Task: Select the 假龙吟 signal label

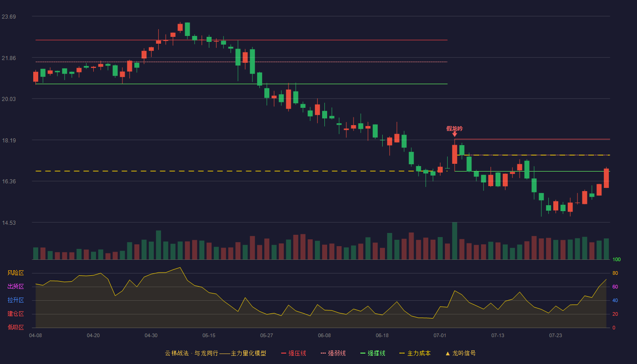Action: pos(455,128)
